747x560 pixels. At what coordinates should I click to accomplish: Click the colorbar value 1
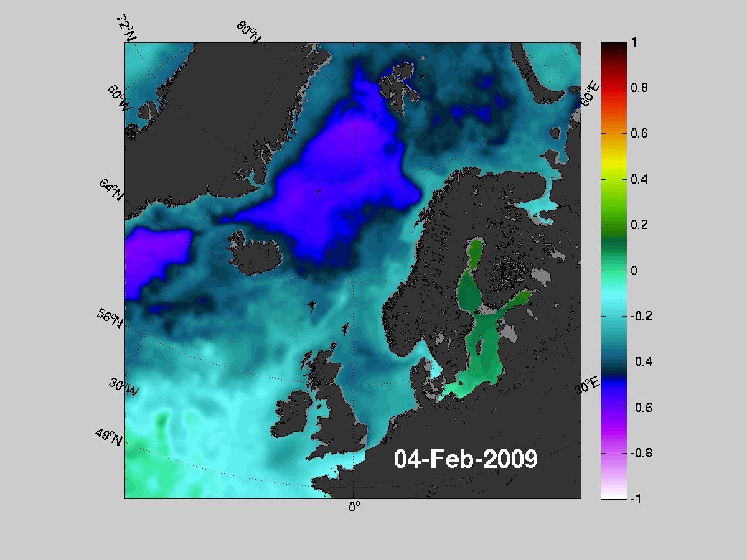632,42
